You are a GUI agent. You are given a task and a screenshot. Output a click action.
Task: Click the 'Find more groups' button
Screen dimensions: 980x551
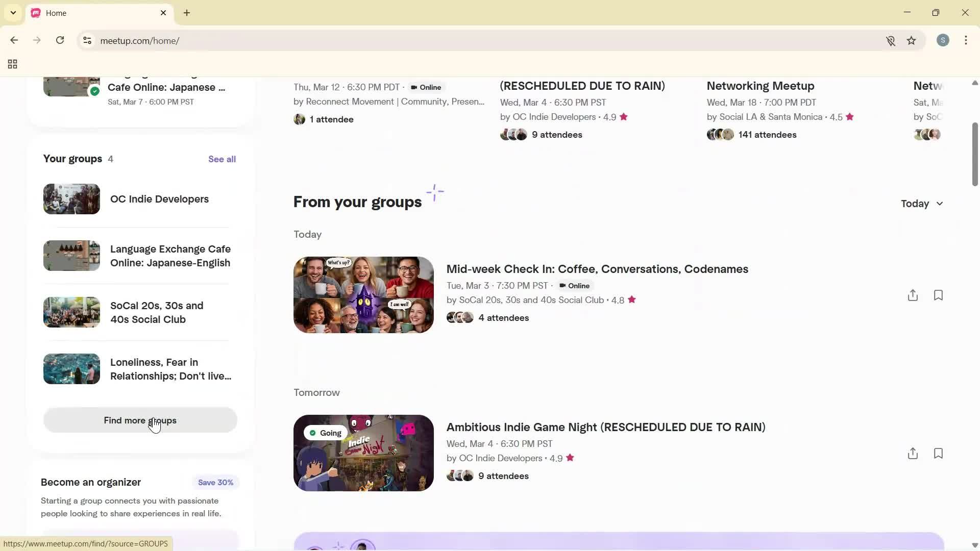[x=140, y=420]
